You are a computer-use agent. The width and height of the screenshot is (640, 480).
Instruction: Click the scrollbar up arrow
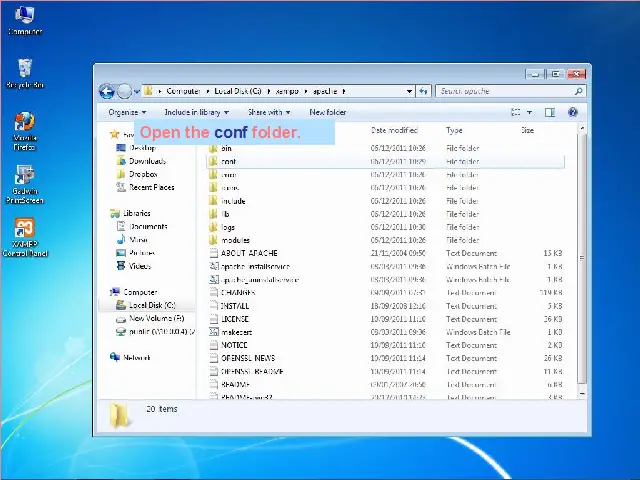pyautogui.click(x=582, y=128)
